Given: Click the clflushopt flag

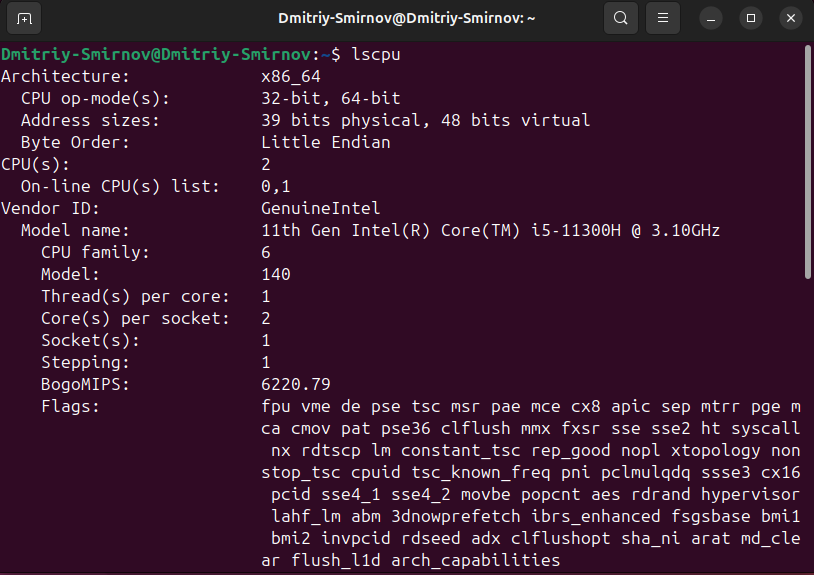Looking at the screenshot, I should 561,538.
